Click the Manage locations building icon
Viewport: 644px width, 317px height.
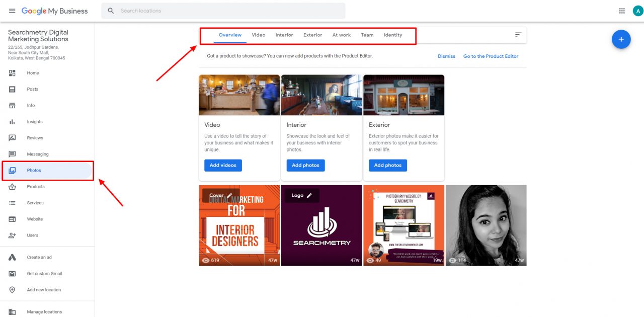(x=13, y=312)
